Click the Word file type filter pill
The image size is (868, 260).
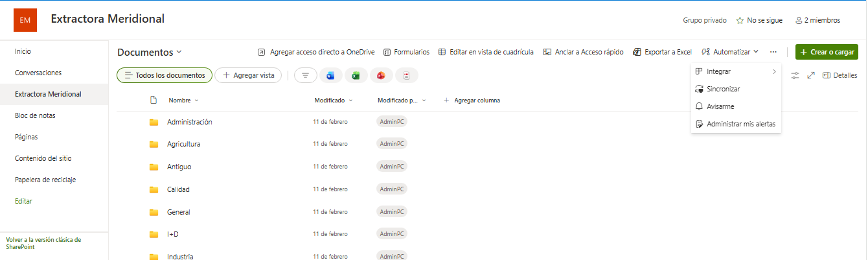330,76
